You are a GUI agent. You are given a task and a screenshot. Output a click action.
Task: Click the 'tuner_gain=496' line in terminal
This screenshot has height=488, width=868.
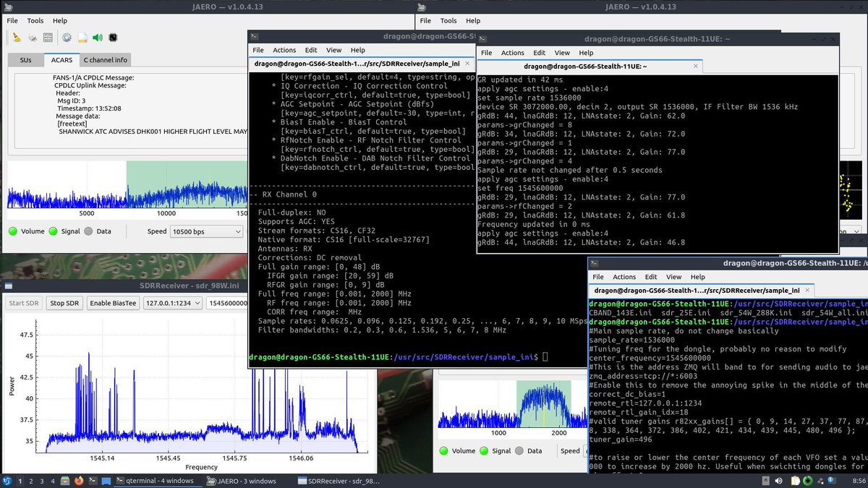(621, 440)
